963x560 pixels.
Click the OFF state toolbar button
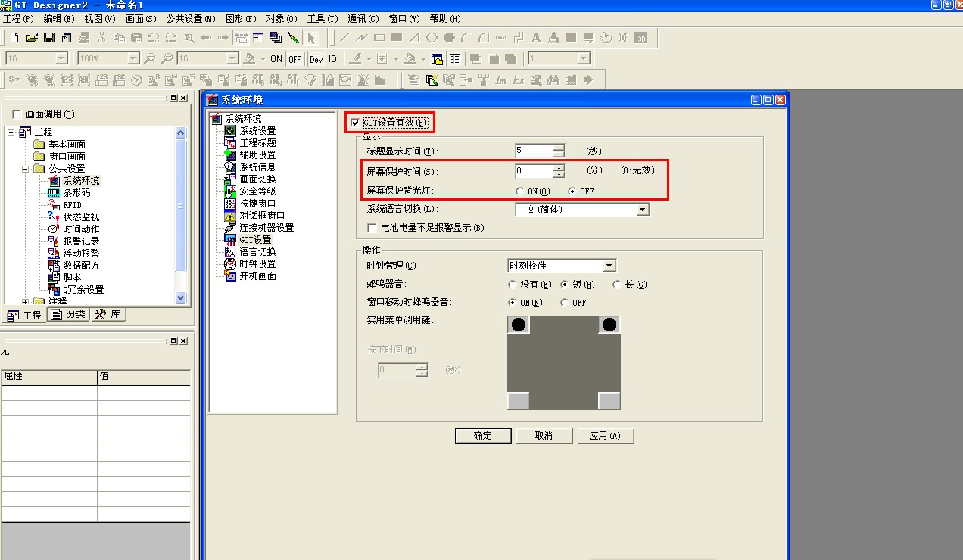click(x=294, y=58)
